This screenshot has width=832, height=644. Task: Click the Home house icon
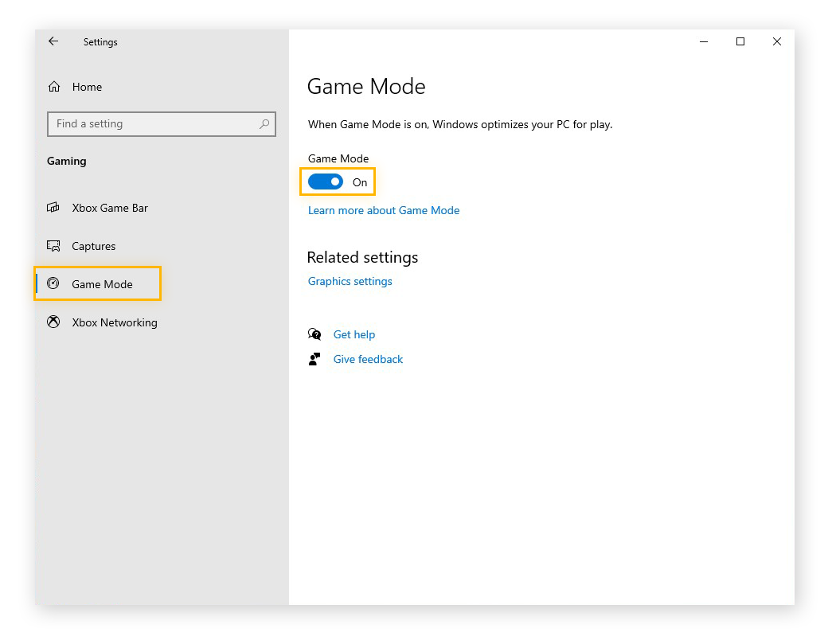[53, 86]
